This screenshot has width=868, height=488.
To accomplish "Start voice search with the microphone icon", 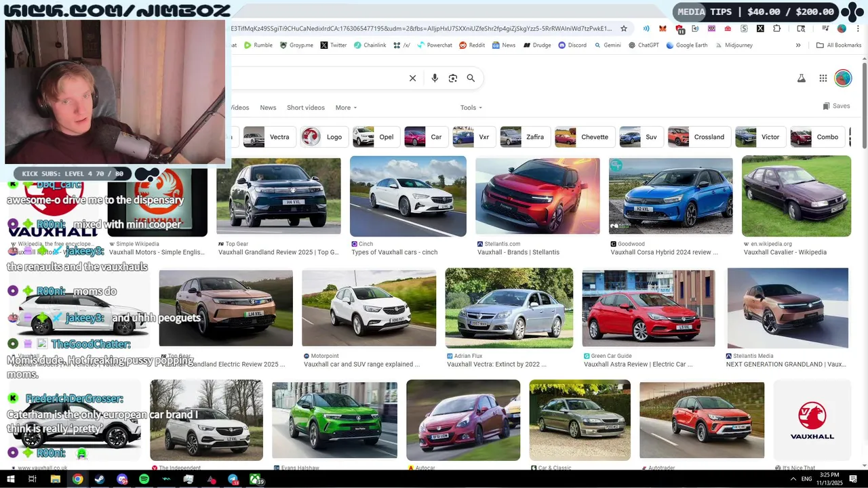I will pos(435,78).
